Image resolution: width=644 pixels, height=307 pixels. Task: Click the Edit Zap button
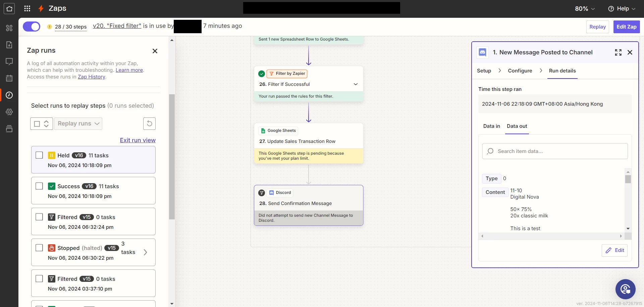click(627, 27)
